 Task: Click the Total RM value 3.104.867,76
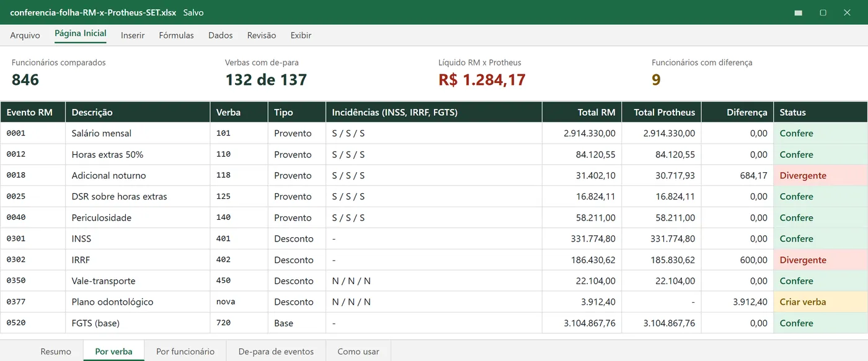(582, 323)
